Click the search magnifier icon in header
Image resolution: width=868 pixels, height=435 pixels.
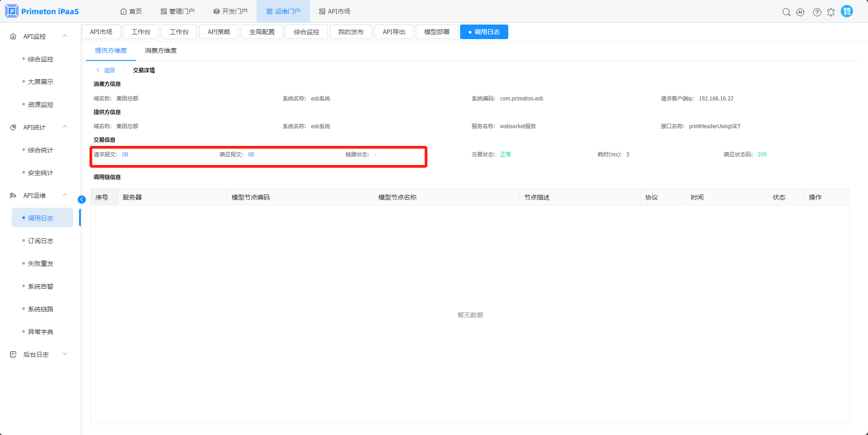pyautogui.click(x=786, y=12)
